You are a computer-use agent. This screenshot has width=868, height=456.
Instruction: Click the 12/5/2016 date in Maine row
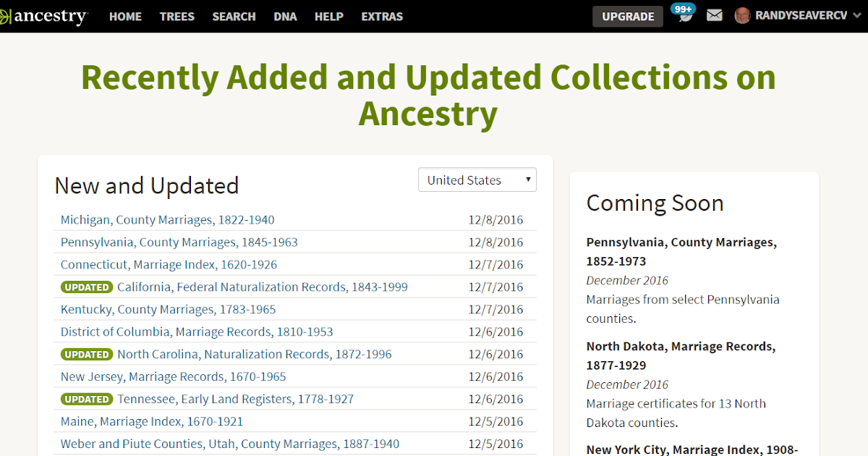pos(495,422)
